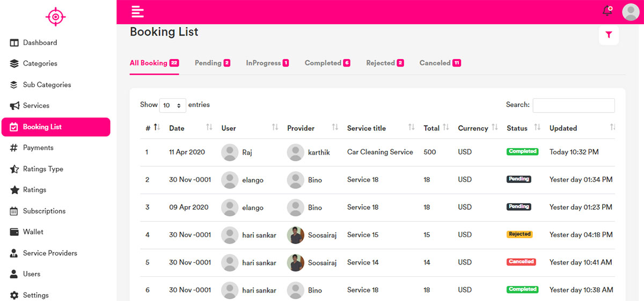Switch to the Pending tab
644x301 pixels.
click(x=212, y=63)
